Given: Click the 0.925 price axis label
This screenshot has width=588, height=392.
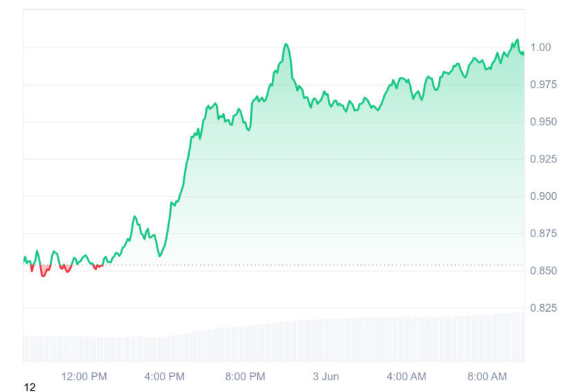Looking at the screenshot, I should click(543, 159).
